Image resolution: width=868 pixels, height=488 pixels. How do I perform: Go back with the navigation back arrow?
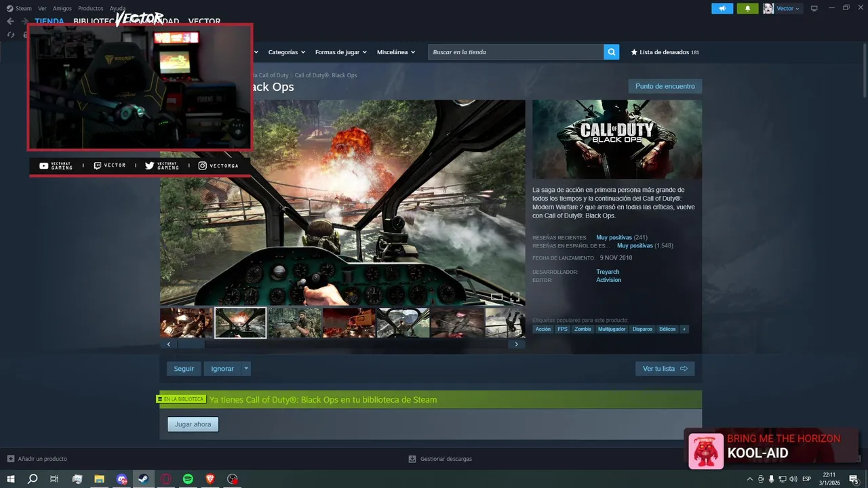(10, 21)
